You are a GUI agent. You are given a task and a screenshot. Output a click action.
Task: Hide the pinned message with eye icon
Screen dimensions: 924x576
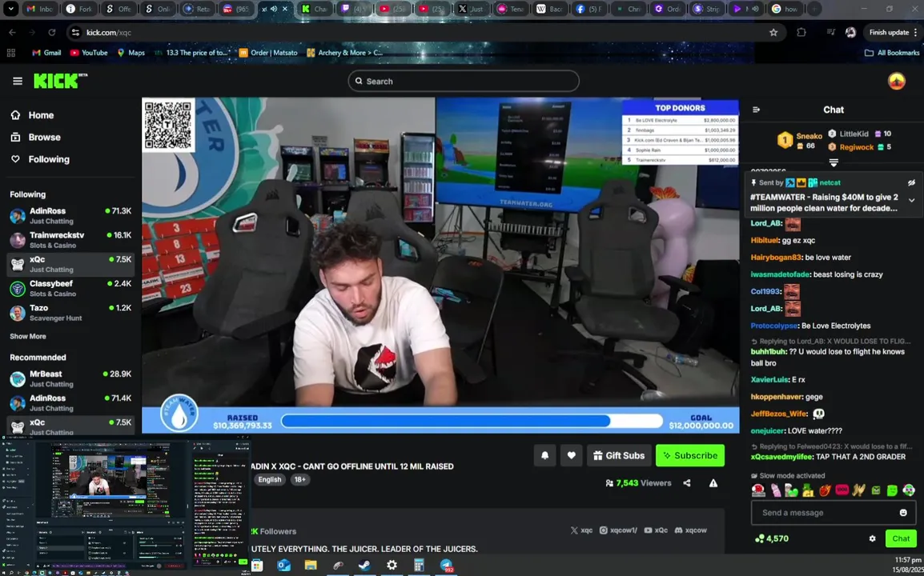point(911,182)
